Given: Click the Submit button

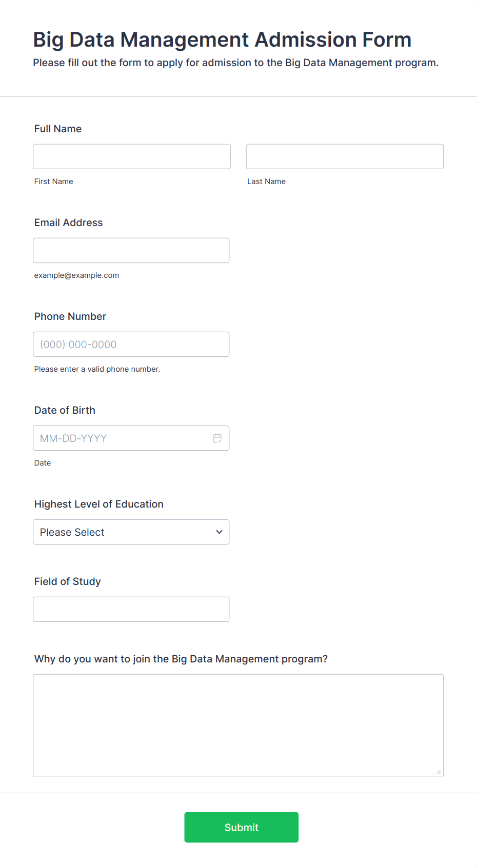Looking at the screenshot, I should (x=242, y=827).
